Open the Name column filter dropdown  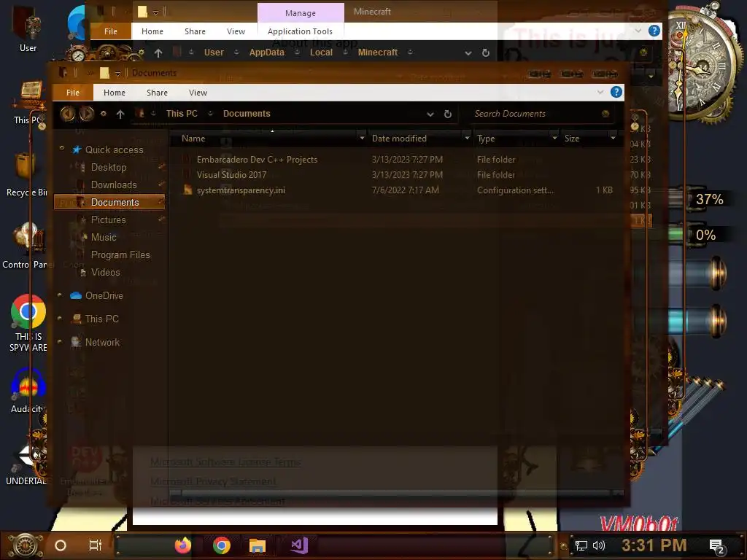pos(362,138)
